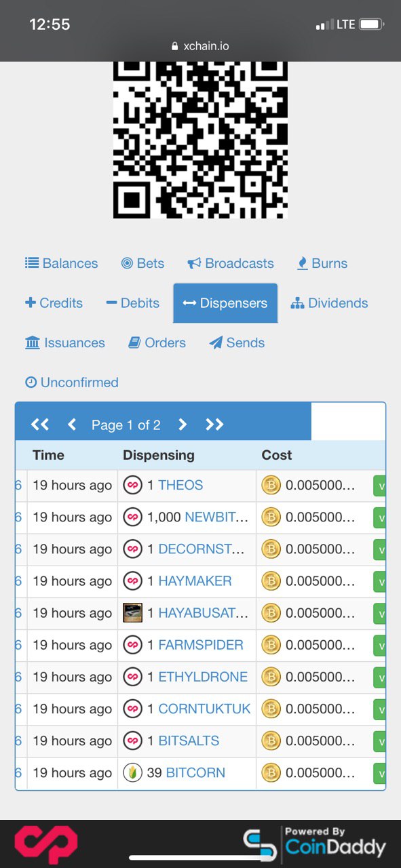Click the THEOS Counterparty asset icon

click(x=132, y=485)
